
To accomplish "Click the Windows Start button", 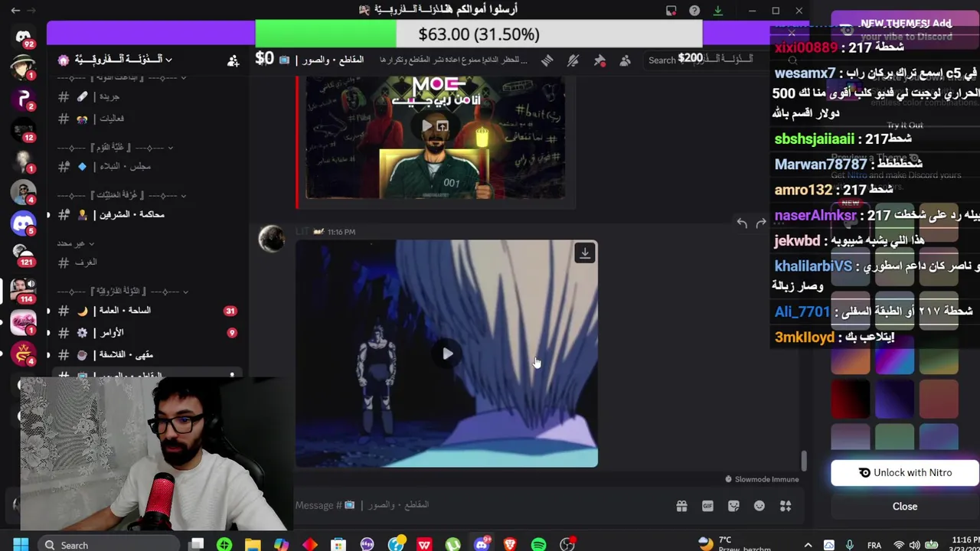I will tap(21, 545).
